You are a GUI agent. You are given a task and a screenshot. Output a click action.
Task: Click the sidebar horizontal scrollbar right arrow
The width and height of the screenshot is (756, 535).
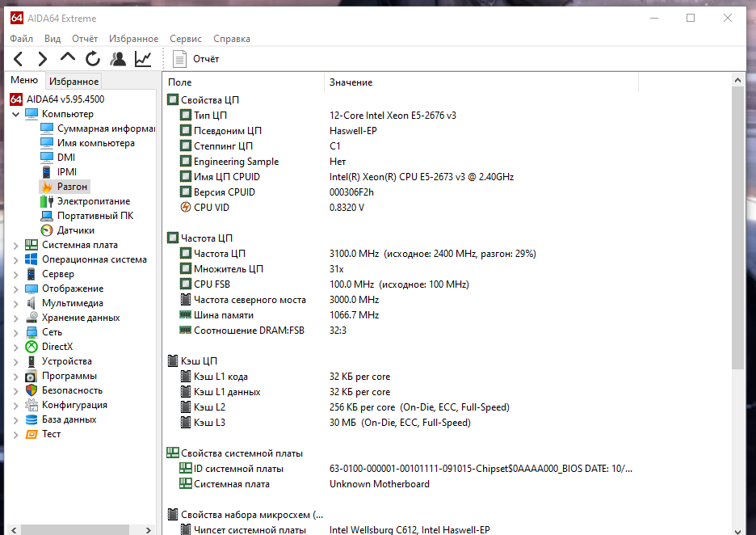148,529
